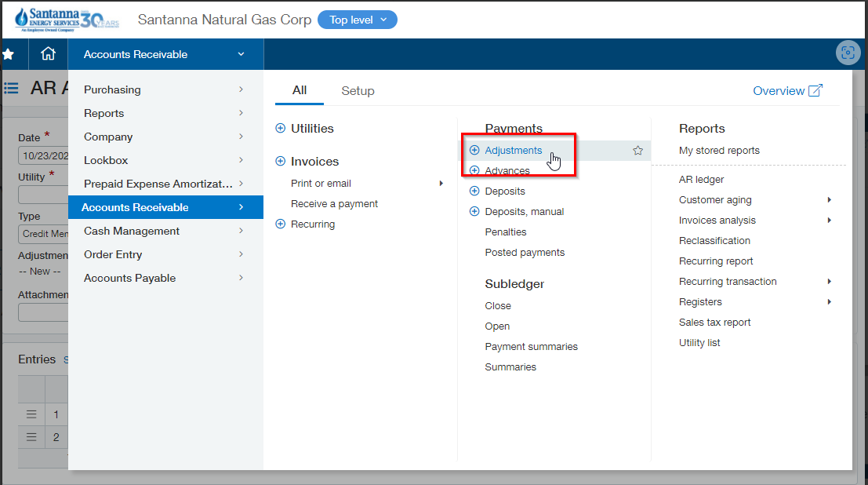Click the Home icon in navigation bar
Screen dimensions: 868x485
pyautogui.click(x=48, y=54)
